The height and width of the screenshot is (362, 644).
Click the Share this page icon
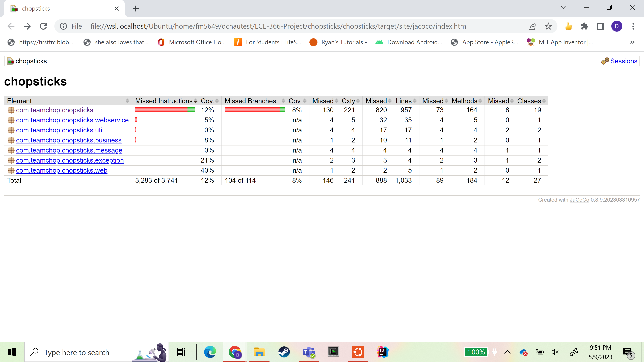(532, 26)
